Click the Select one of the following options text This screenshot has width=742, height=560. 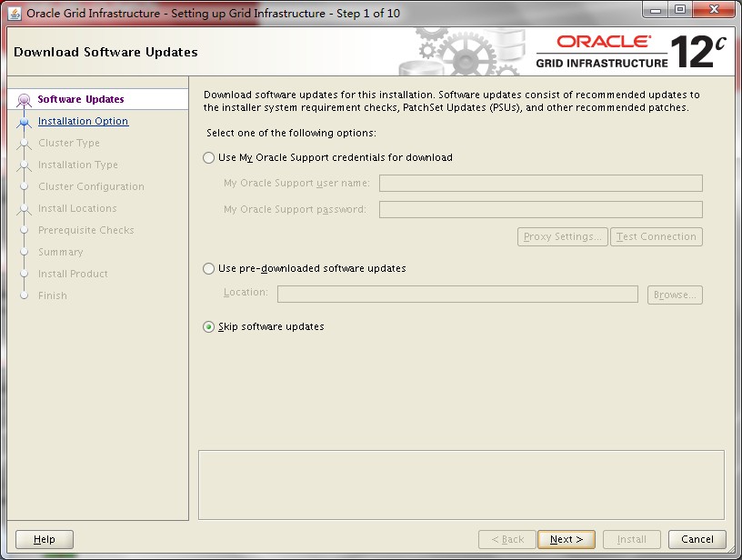pyautogui.click(x=292, y=134)
